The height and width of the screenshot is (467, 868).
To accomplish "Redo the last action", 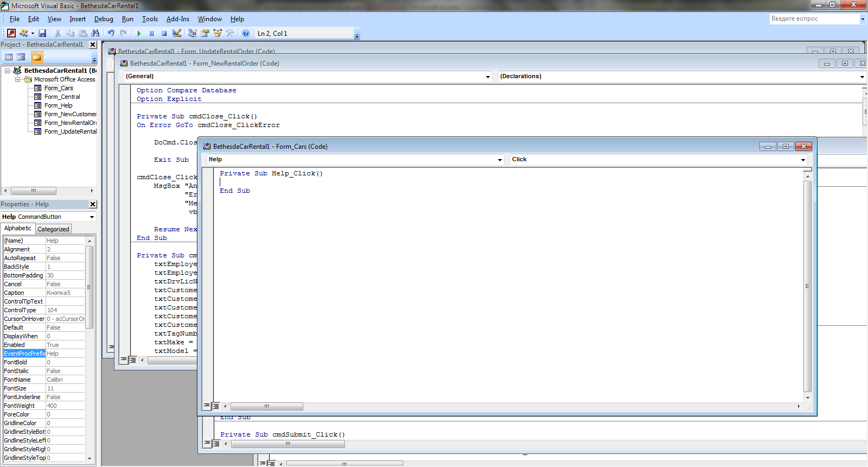I will tap(123, 33).
